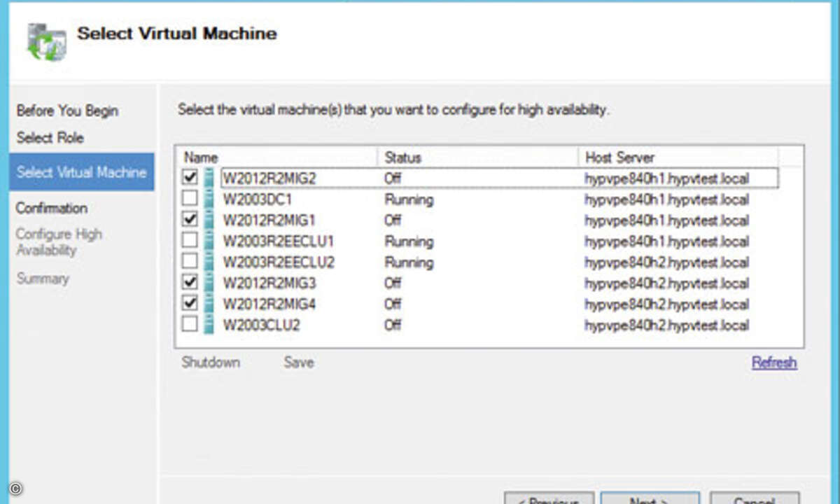Click the Running status of W2003DC1
The width and height of the screenshot is (840, 504).
click(x=409, y=199)
